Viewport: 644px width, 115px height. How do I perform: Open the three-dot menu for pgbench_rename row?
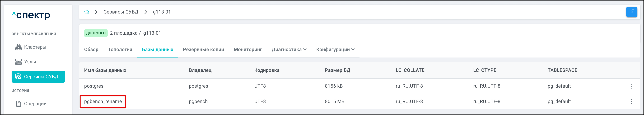pos(631,101)
